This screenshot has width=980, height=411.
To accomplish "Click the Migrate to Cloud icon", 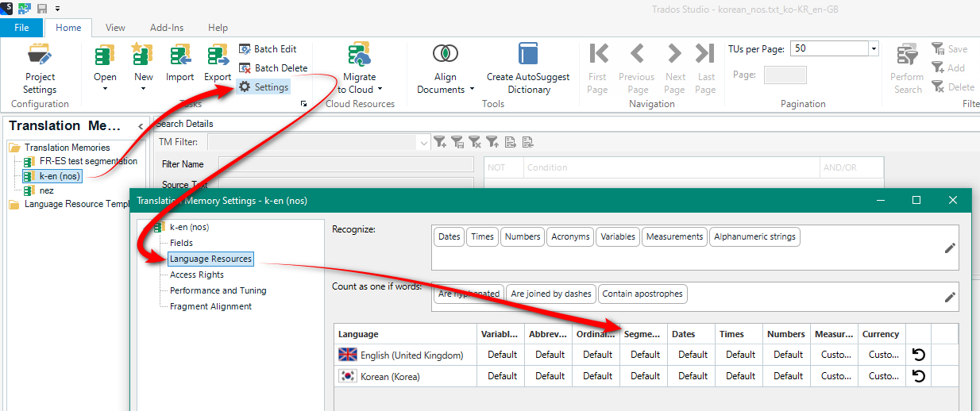I will coord(360,56).
